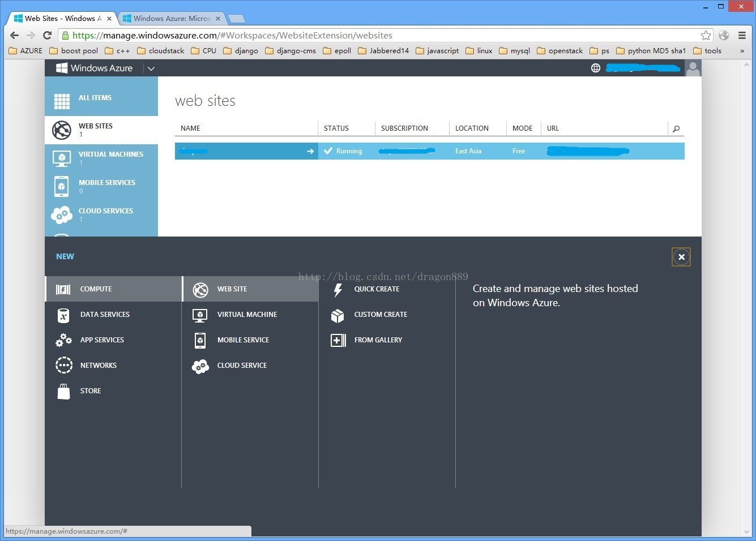The height and width of the screenshot is (541, 756).
Task: Click the Virtual Machine monitor icon
Action: pyautogui.click(x=200, y=315)
